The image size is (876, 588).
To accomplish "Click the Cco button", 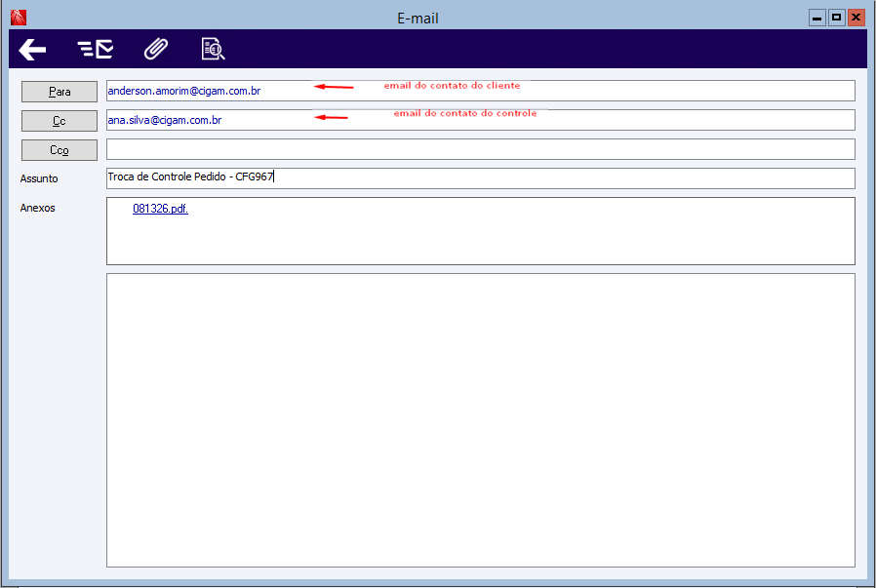I will click(x=60, y=149).
